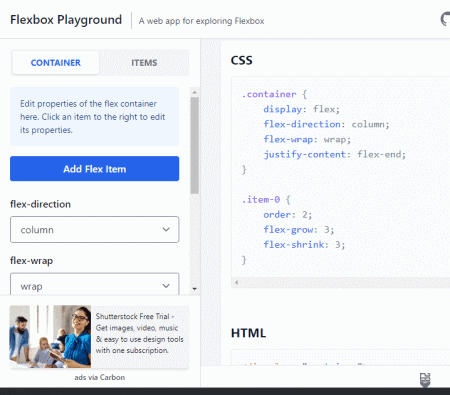
Task: Click the 'Edit properties of the flex container' info box
Action: point(94,116)
